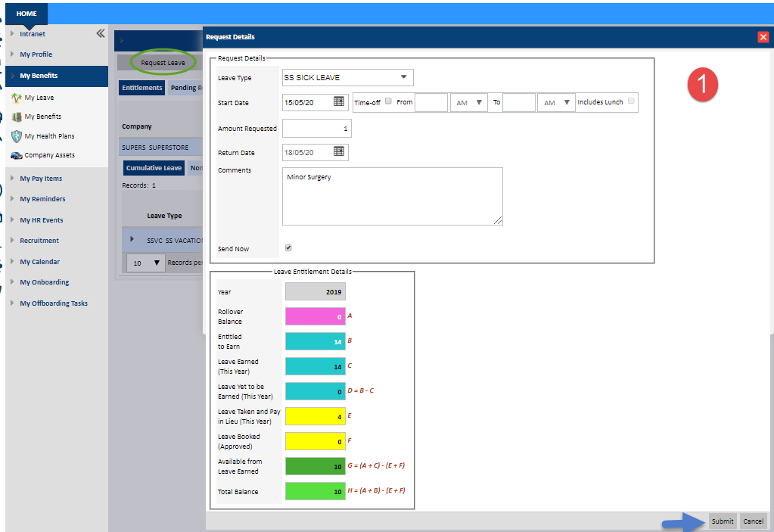Click the Request Leave button
This screenshot has height=532, width=774.
point(163,63)
